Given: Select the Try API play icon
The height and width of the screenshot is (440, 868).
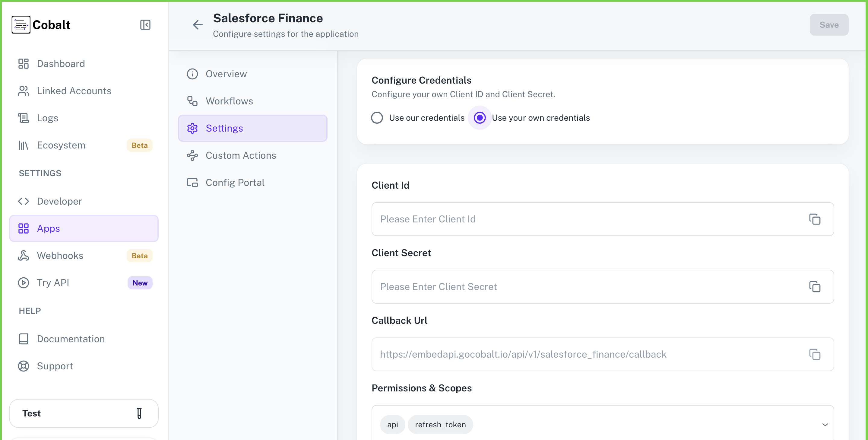Looking at the screenshot, I should [x=23, y=282].
